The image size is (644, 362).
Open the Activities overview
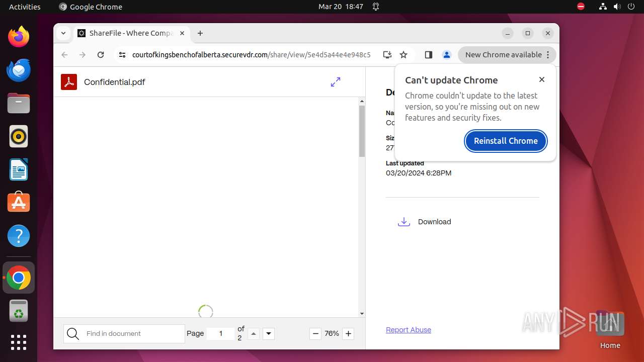pos(25,7)
